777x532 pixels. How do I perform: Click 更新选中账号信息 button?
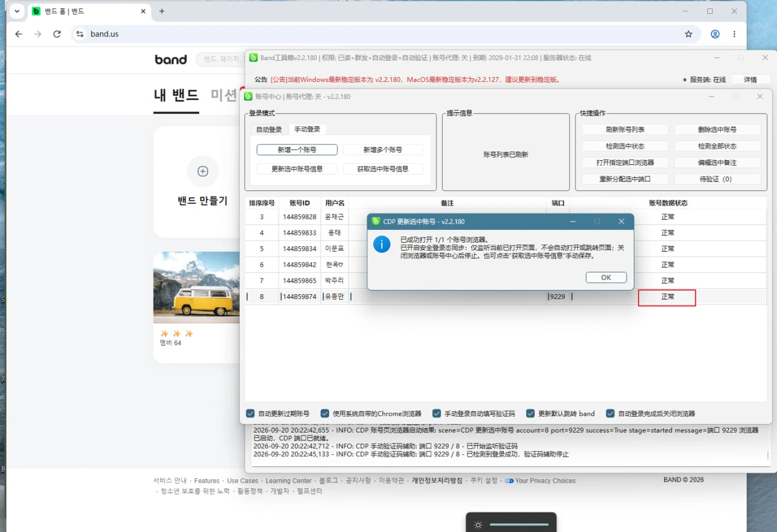297,169
